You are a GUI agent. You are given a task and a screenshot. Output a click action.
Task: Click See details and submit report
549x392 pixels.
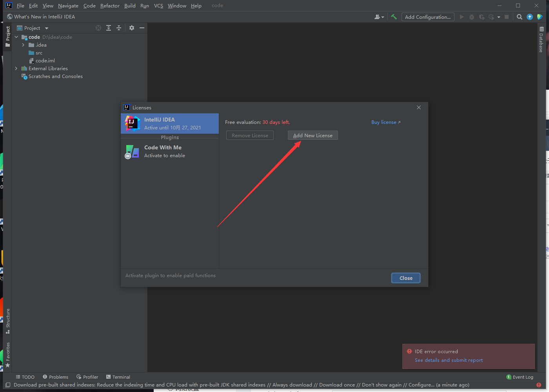(449, 360)
